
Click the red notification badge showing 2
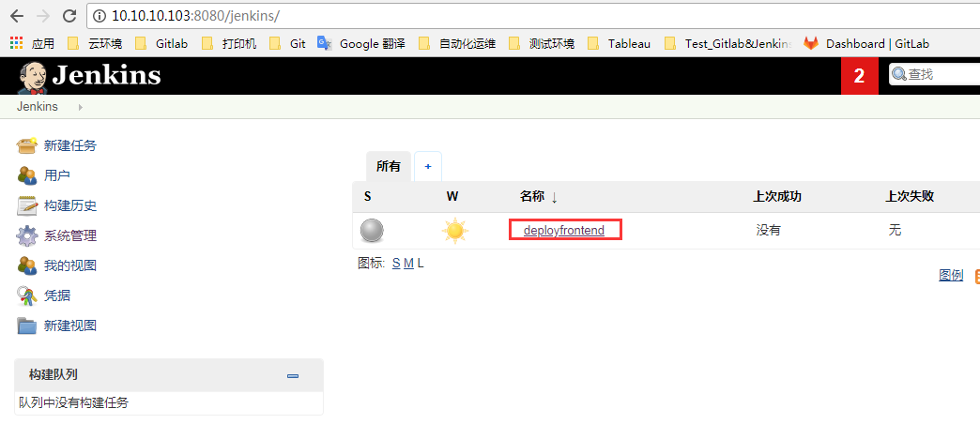[859, 76]
